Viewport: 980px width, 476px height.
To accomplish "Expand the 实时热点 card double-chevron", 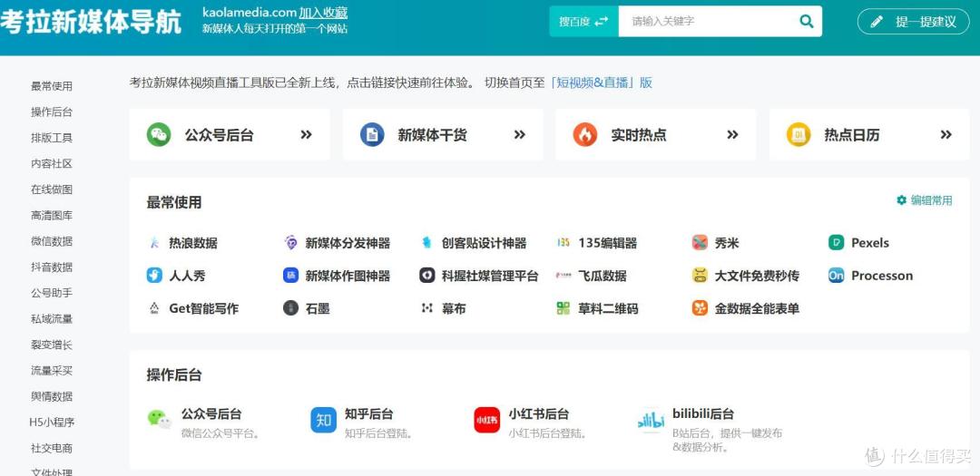I will 732,134.
